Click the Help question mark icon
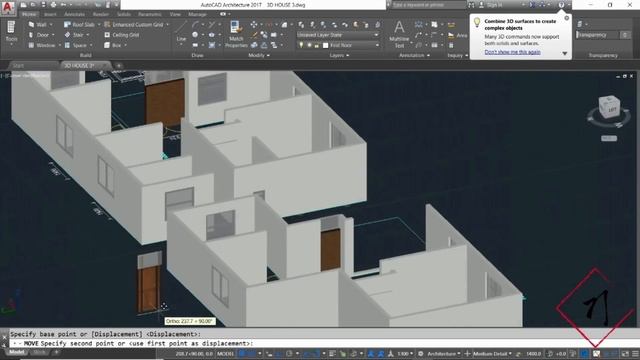The width and height of the screenshot is (640, 360). 561,5
